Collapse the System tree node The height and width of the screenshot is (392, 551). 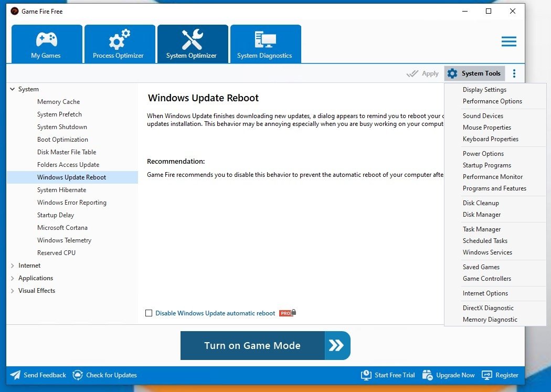12,89
